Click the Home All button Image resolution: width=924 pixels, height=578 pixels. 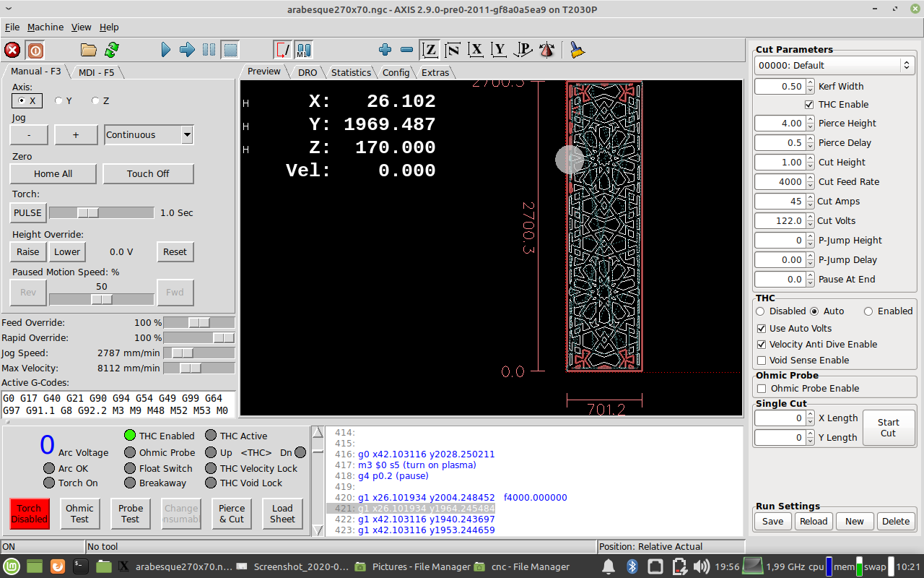pyautogui.click(x=53, y=174)
